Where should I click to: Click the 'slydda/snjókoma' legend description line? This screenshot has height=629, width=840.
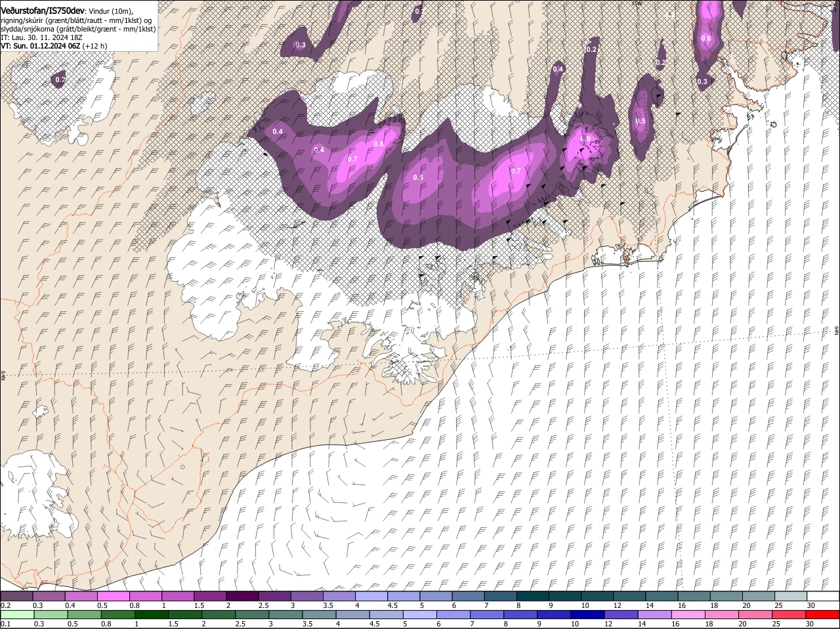tap(78, 29)
